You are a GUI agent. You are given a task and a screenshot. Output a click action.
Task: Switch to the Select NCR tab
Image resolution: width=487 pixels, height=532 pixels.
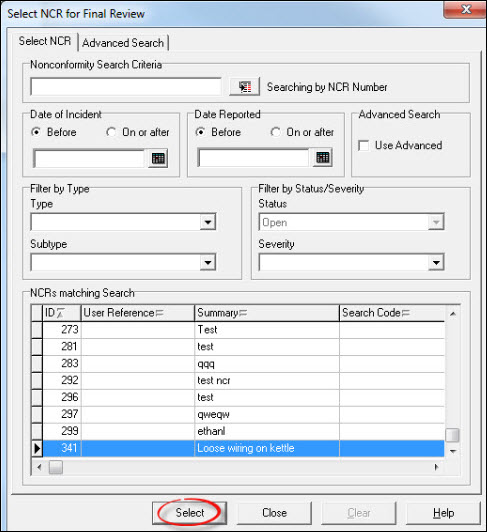45,41
